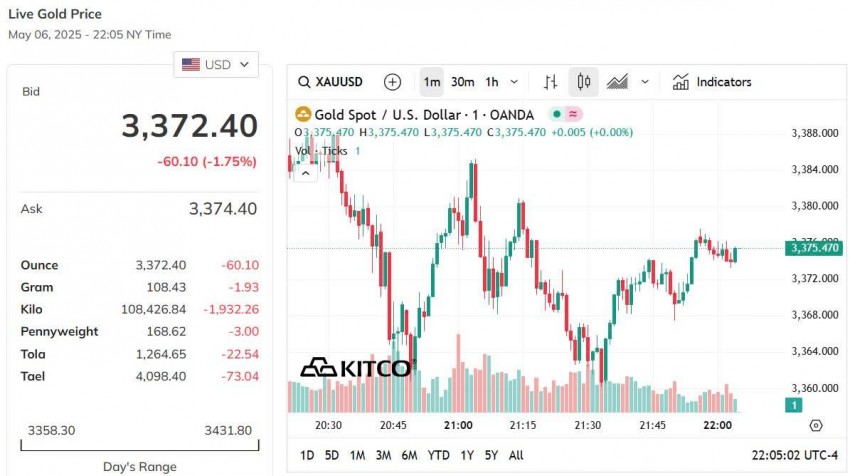Click the 3,375.470 current price label
Viewport: 850px width, 476px height.
tap(814, 248)
